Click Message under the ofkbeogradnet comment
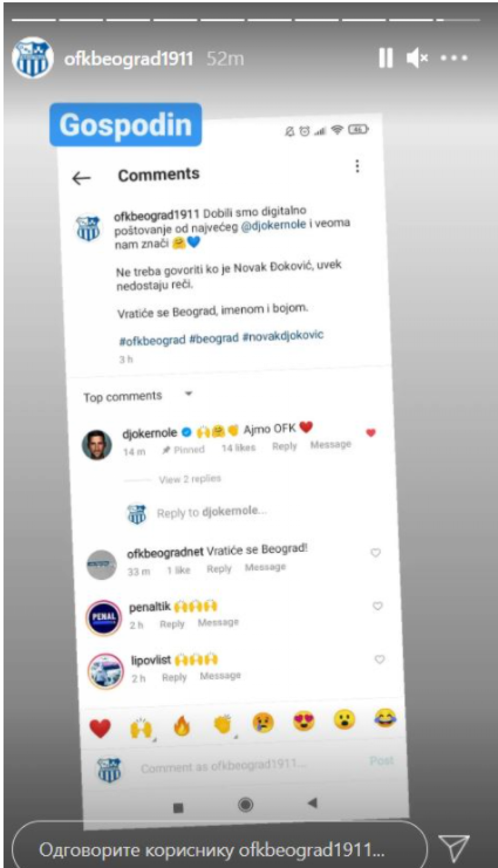 click(x=265, y=567)
